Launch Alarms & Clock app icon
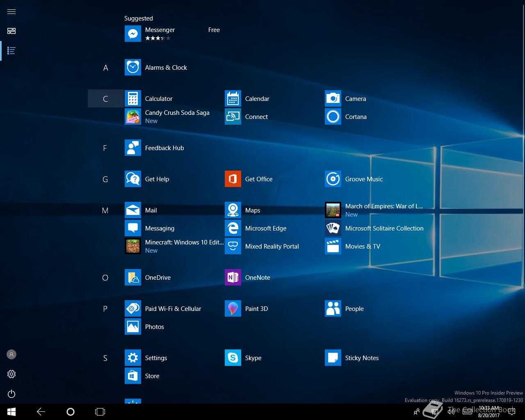The height and width of the screenshot is (420, 525). click(x=133, y=67)
